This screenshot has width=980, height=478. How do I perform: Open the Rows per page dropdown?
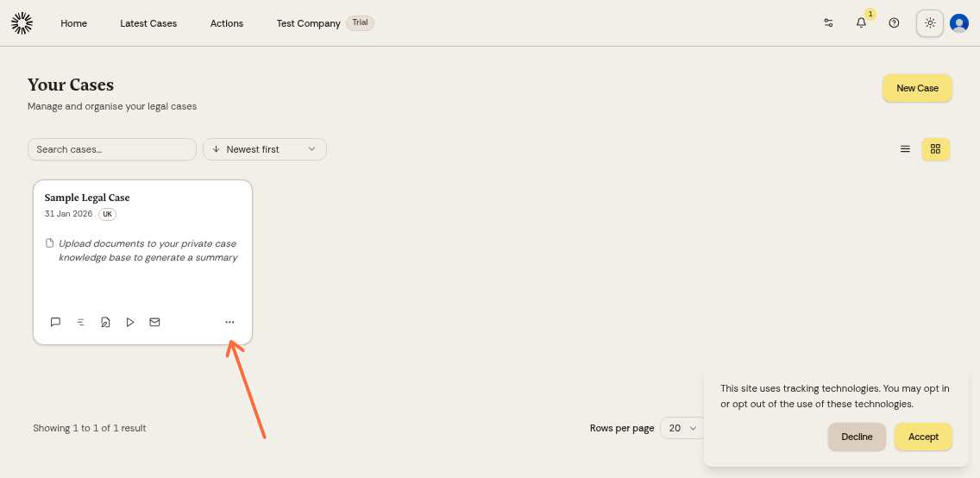tap(682, 428)
